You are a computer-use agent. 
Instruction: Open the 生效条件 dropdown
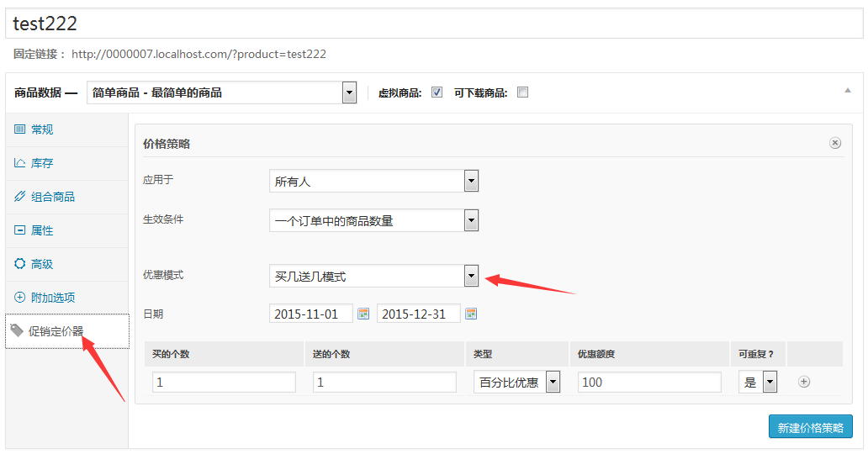point(373,220)
